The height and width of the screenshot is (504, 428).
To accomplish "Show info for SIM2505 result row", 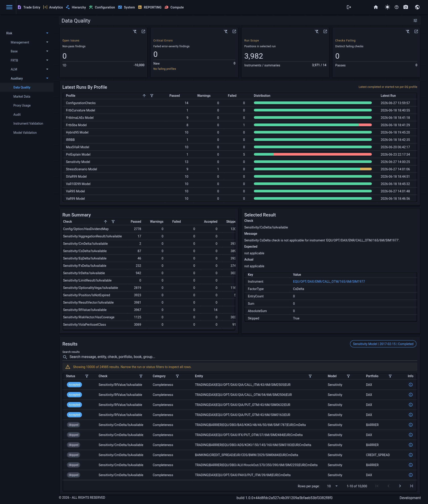I will coord(411,385).
